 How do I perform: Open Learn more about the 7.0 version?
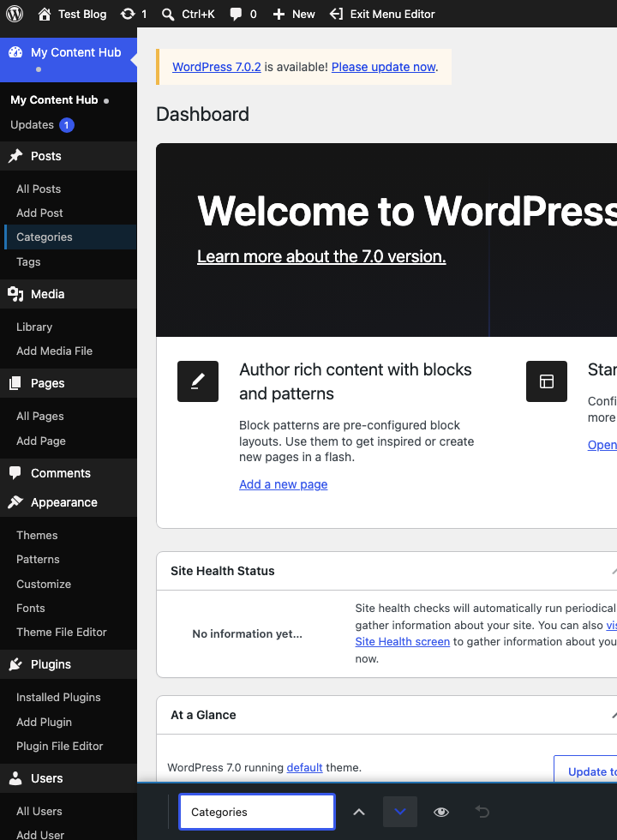click(x=321, y=256)
